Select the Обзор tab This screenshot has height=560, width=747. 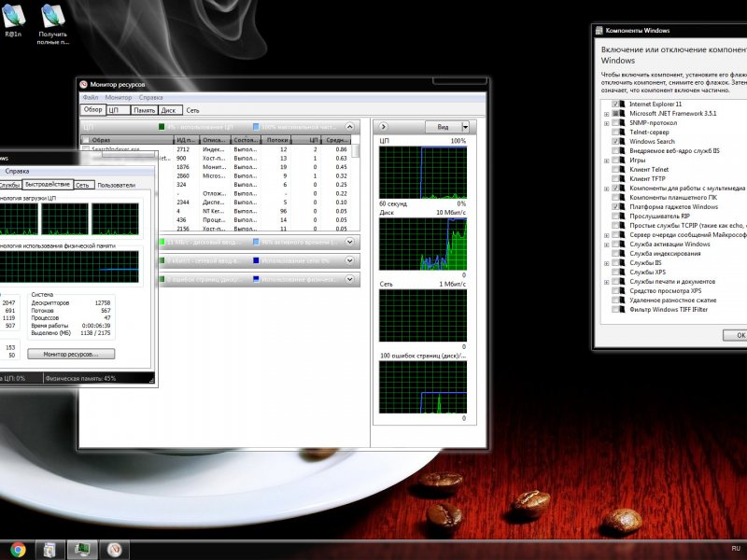point(92,109)
